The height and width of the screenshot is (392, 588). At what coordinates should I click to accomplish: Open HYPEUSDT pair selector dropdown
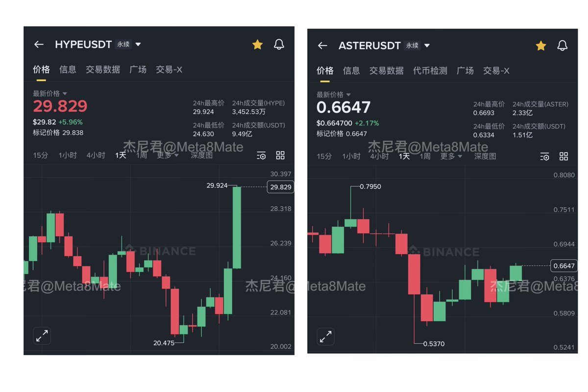[138, 45]
